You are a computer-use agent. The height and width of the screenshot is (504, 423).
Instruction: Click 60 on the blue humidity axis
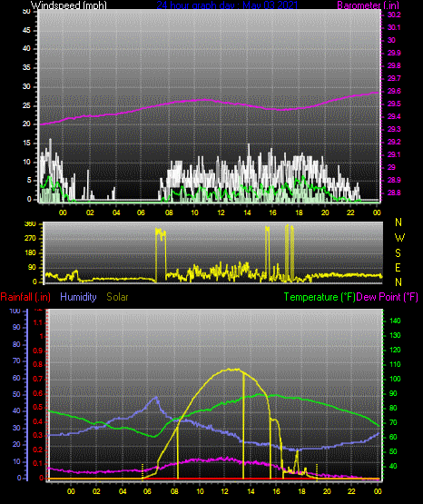[16, 379]
